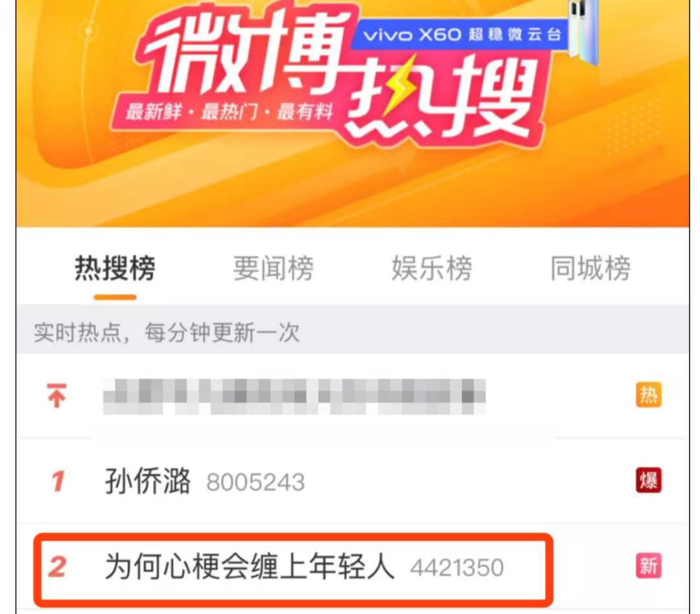Tap the vivo phone image in banner
700x614 pixels.
[x=583, y=31]
